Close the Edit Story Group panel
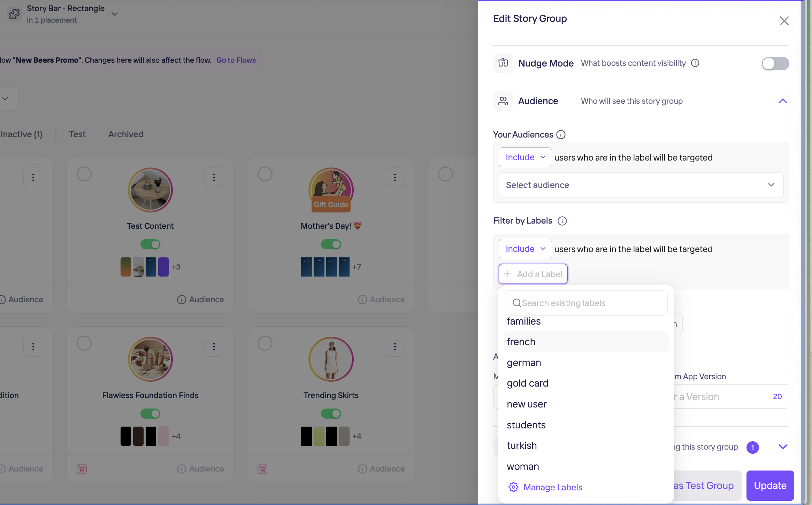The width and height of the screenshot is (812, 505). pyautogui.click(x=784, y=21)
